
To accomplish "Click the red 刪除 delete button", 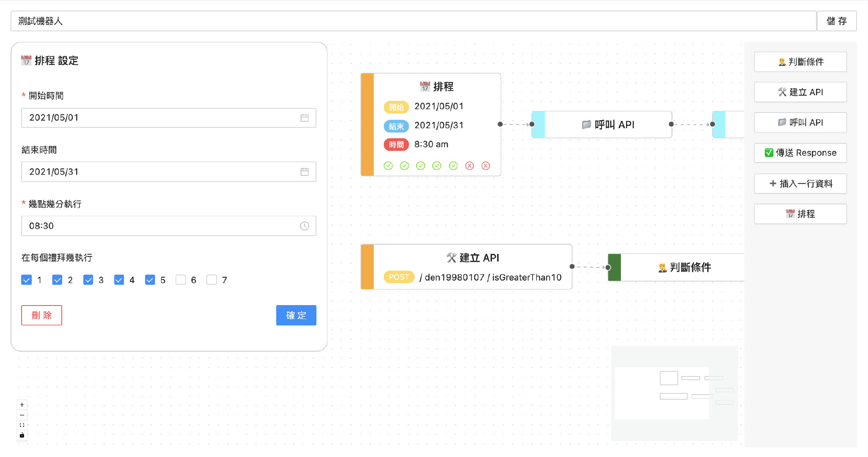I will (41, 315).
